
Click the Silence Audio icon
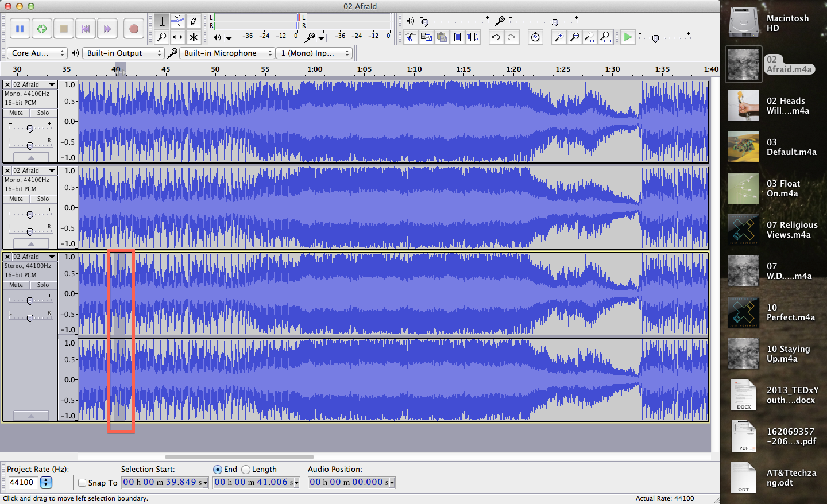[472, 37]
